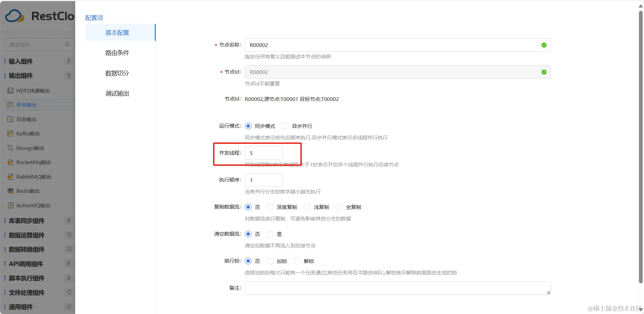Image resolution: width=644 pixels, height=314 pixels.
Task: Click the Redis输出 component icon
Action: point(10,191)
